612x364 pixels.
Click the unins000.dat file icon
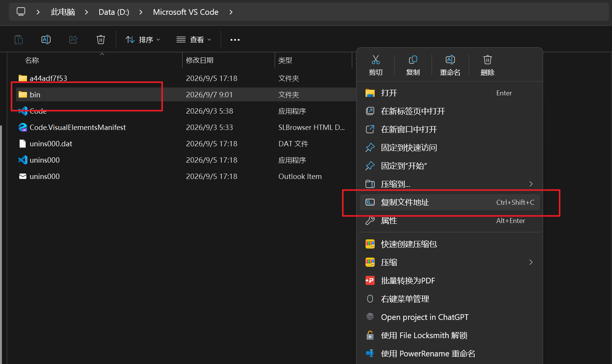pos(23,144)
